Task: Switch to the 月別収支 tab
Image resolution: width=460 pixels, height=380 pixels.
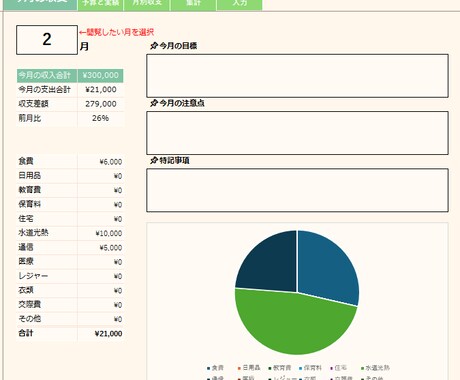Action: (x=147, y=4)
